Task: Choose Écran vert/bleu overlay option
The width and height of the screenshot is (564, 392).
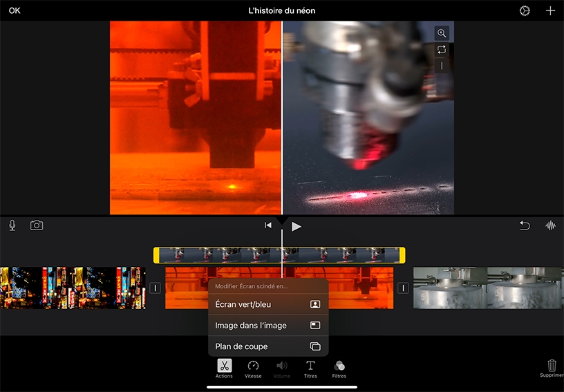Action: pos(268,304)
